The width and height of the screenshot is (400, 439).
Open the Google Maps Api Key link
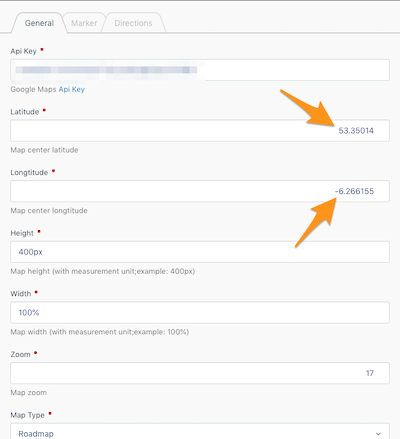[72, 89]
